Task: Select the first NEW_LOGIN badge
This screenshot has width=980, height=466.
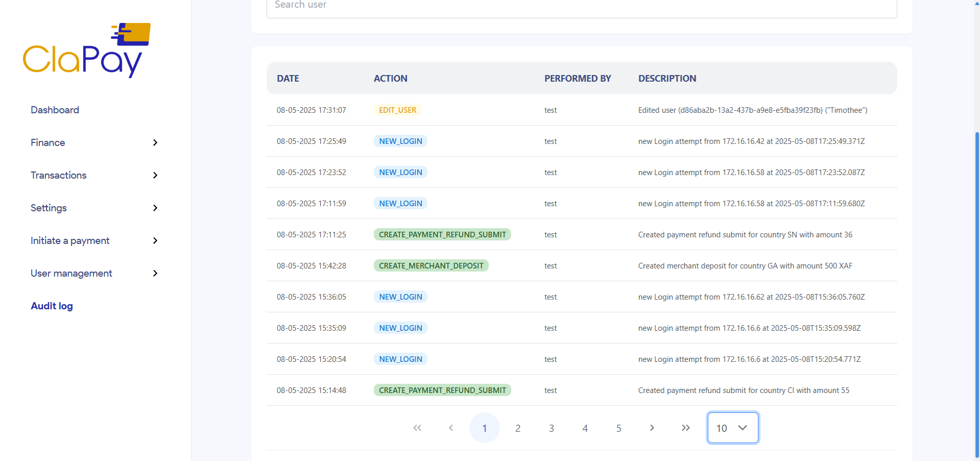Action: pyautogui.click(x=400, y=141)
